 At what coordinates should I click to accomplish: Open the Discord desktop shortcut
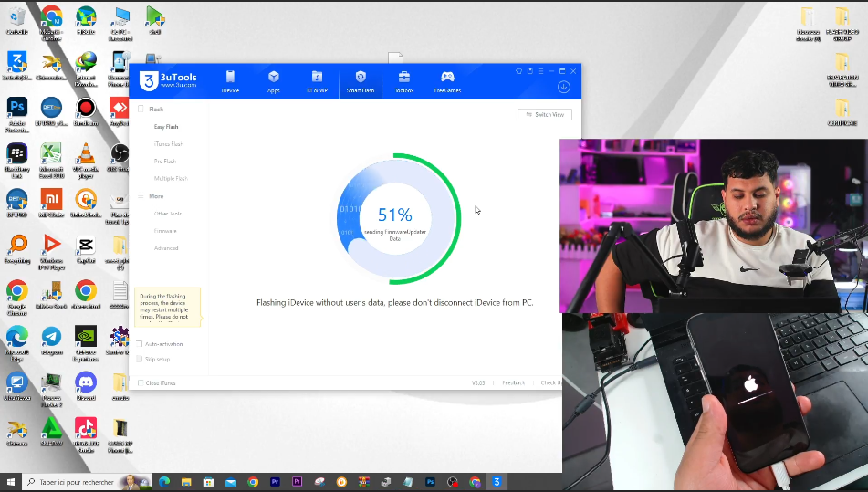tap(86, 386)
